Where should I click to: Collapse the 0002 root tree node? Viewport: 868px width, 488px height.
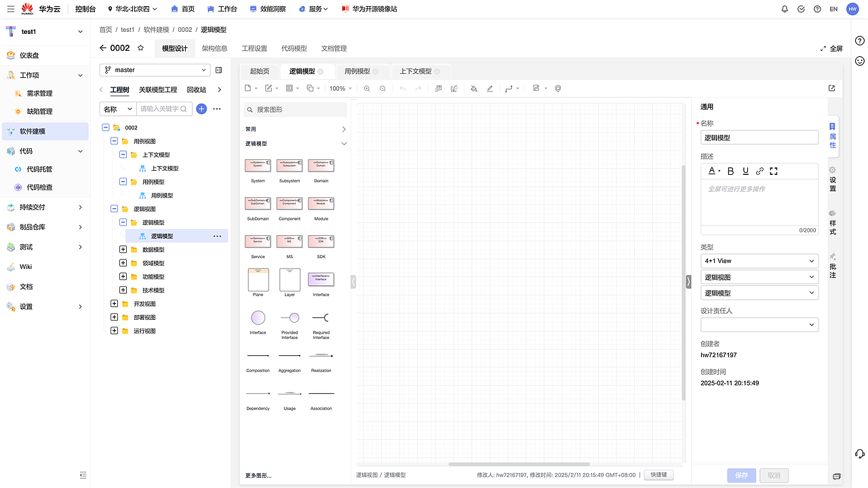[105, 127]
